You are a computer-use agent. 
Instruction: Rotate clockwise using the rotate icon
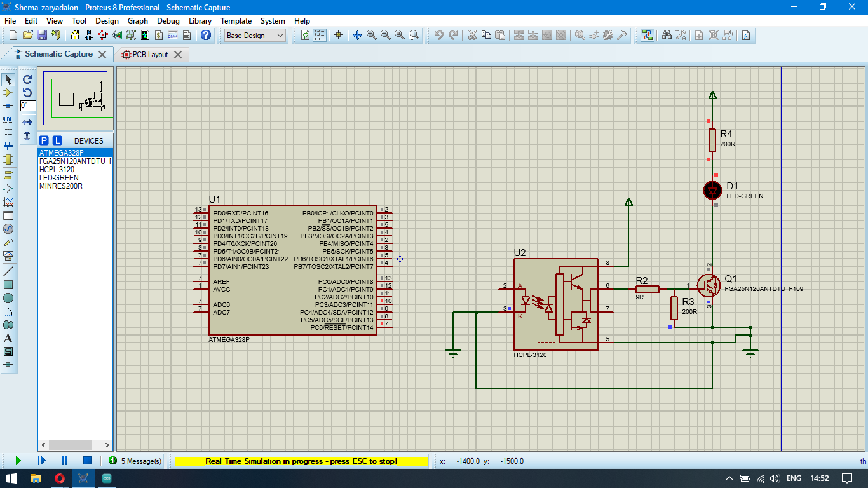pyautogui.click(x=27, y=79)
